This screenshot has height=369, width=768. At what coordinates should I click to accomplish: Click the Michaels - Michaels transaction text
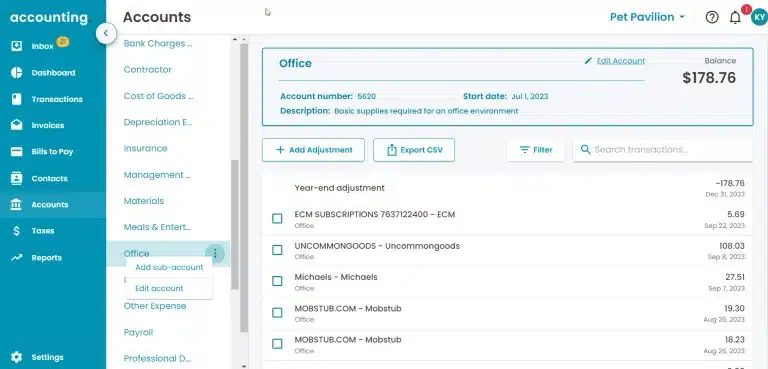point(336,277)
